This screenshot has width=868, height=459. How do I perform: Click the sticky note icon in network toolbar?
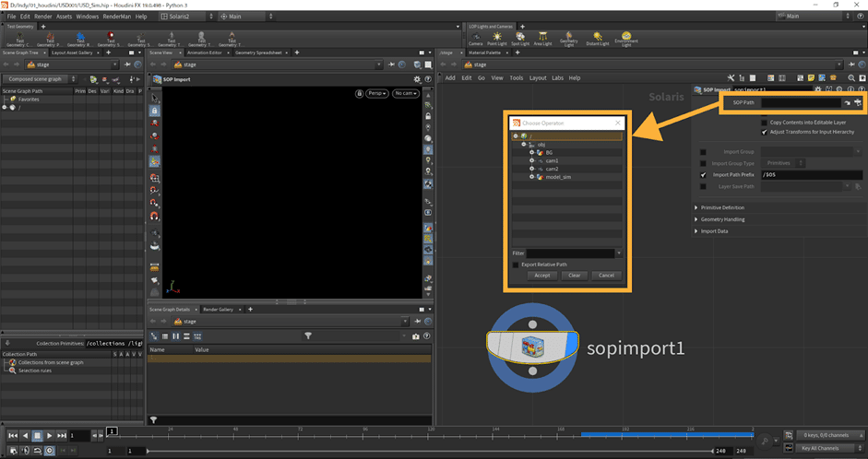point(811,78)
